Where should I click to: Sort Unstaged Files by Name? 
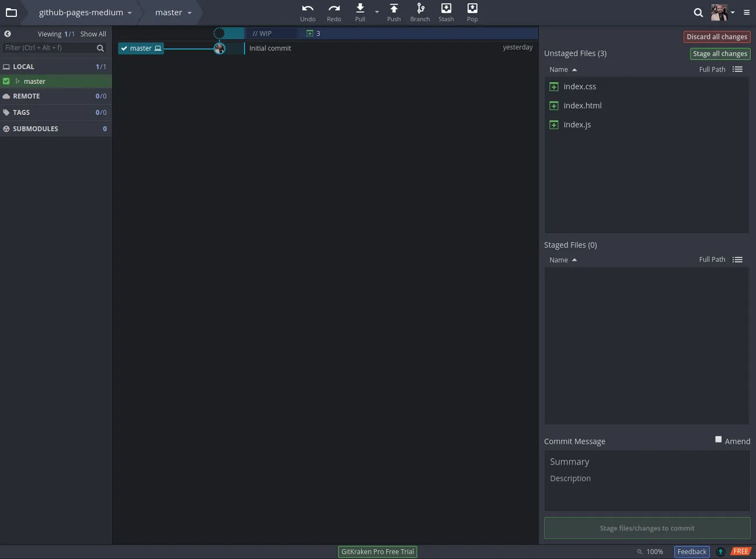point(563,69)
